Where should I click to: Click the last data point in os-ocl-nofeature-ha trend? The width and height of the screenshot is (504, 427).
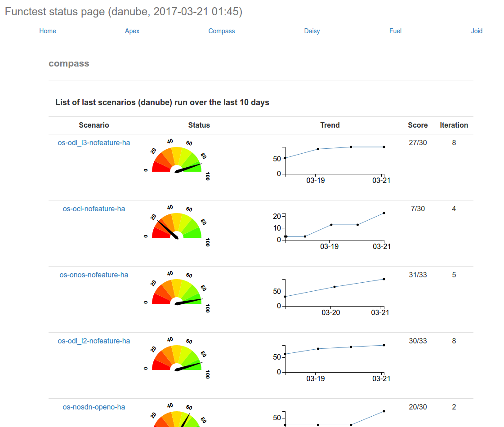pos(384,213)
